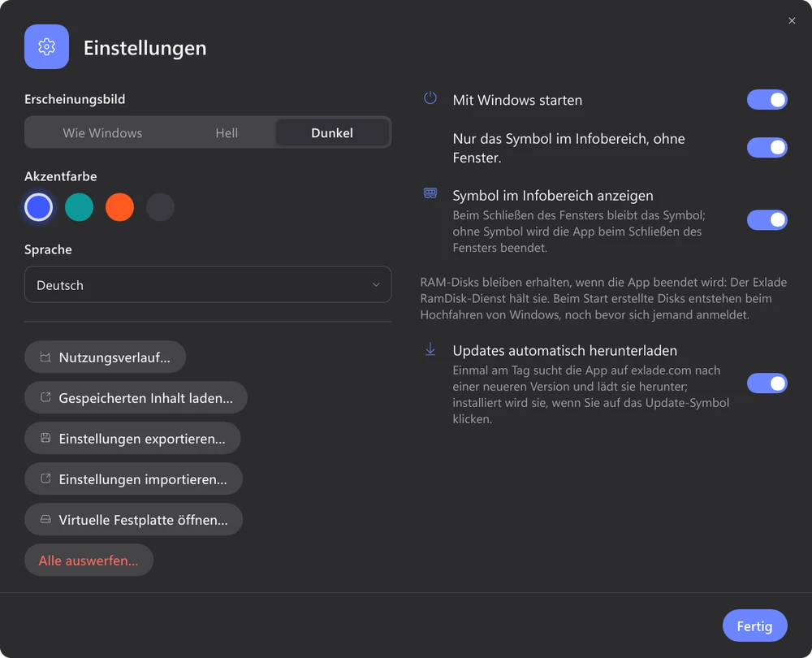Click the red Alle auswerfen button
This screenshot has height=658, width=812.
(x=89, y=560)
